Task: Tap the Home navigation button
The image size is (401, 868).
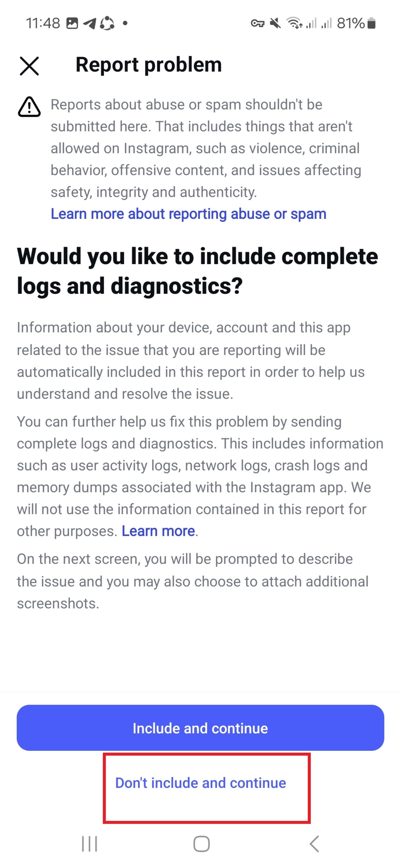Action: point(201,843)
